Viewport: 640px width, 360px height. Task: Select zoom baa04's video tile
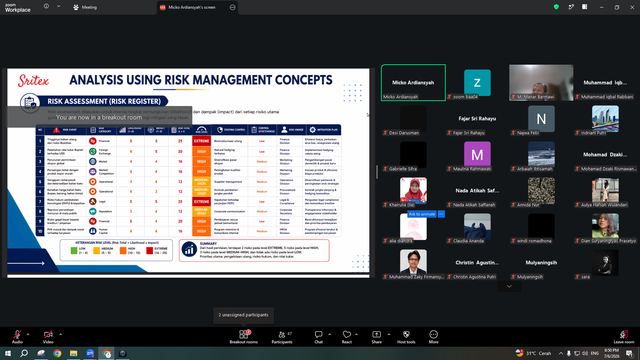(477, 82)
